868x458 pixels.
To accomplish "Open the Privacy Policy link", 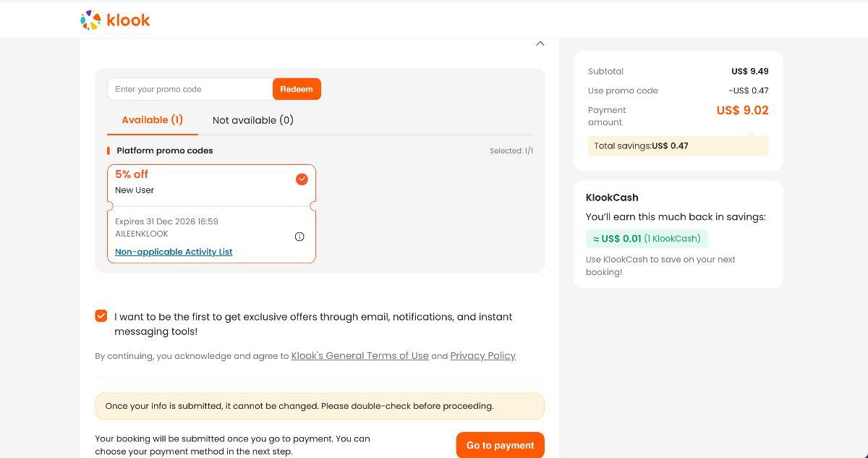I will (482, 356).
